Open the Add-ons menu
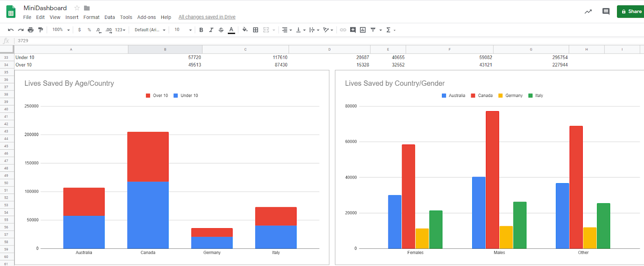Viewport: 644px width, 266px height. pyautogui.click(x=146, y=17)
